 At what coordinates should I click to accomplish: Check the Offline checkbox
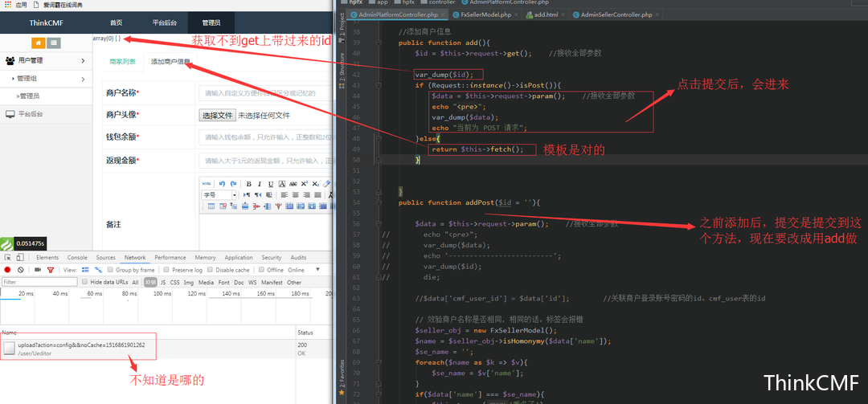(x=261, y=270)
